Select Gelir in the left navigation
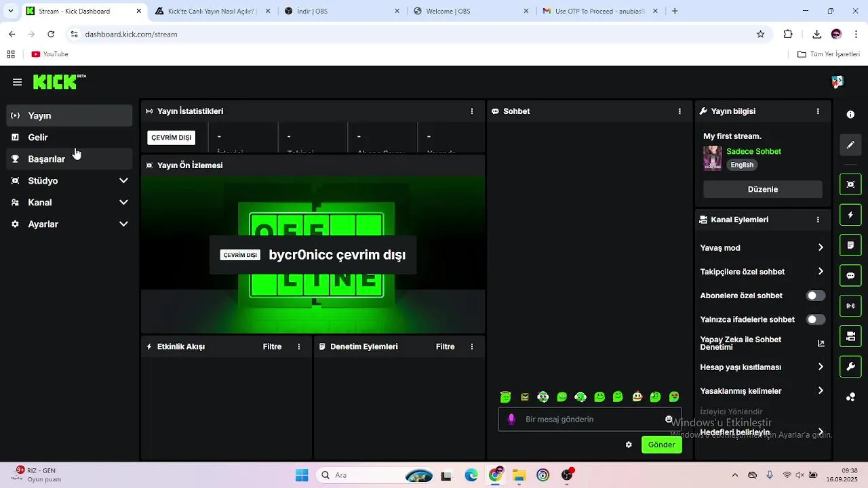The height and width of the screenshot is (488, 868). coord(70,137)
